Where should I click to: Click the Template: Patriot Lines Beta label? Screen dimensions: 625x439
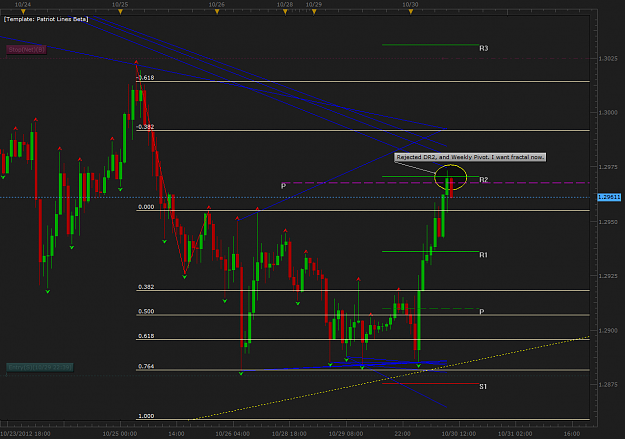tap(46, 19)
